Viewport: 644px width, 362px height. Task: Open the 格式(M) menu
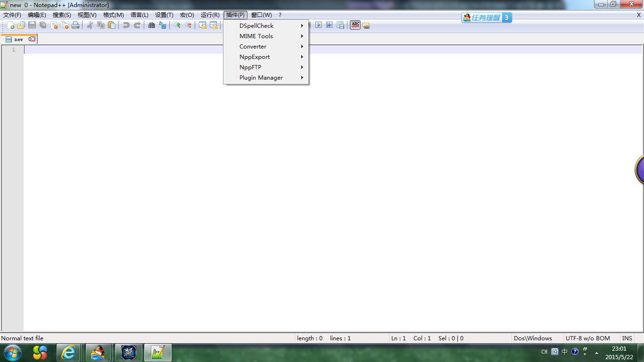[113, 15]
